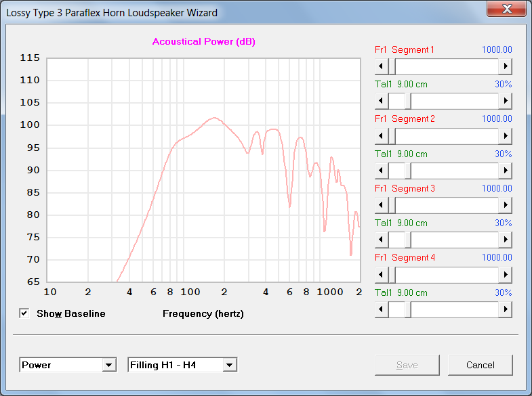Open the Power chart type dropdown
The width and height of the screenshot is (532, 396).
pyautogui.click(x=109, y=365)
